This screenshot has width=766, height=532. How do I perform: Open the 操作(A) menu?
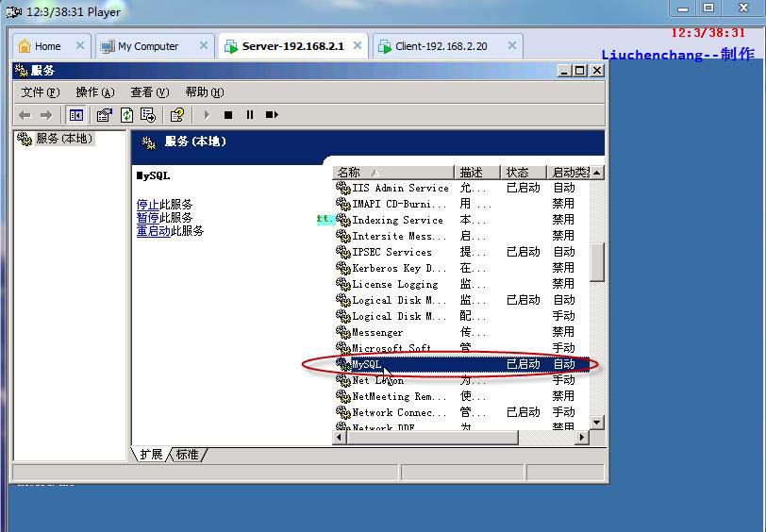click(x=95, y=92)
